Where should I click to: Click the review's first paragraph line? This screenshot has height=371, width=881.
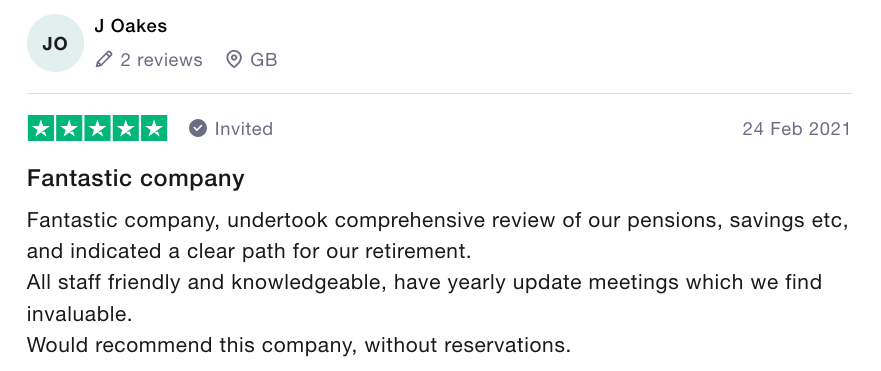438,220
